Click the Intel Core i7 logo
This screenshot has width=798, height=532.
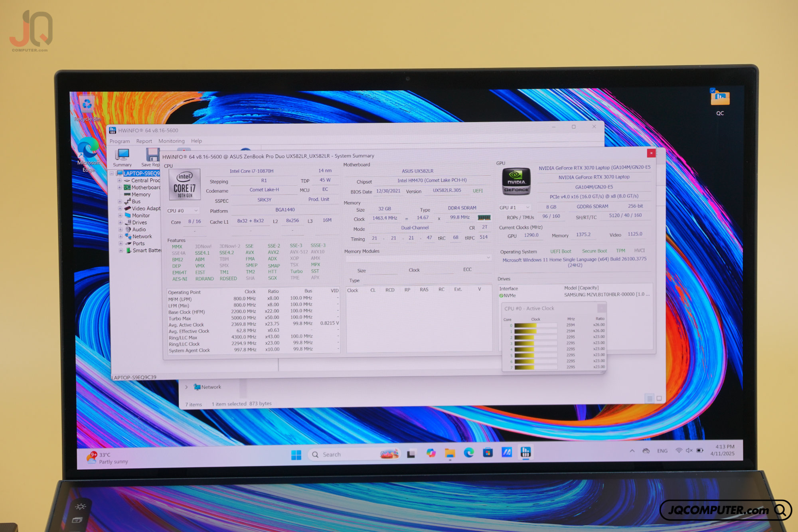tap(184, 184)
